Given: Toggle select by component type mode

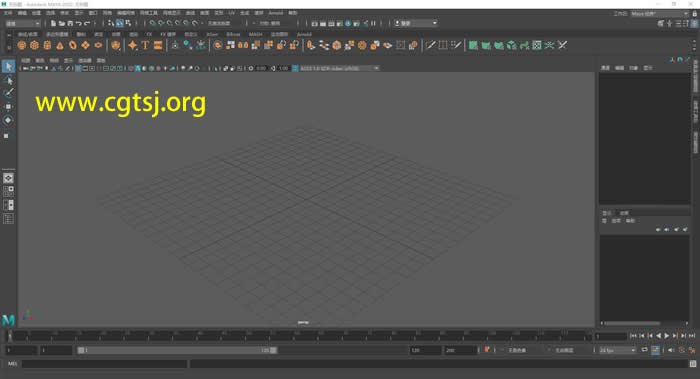Looking at the screenshot, I should click(x=128, y=23).
